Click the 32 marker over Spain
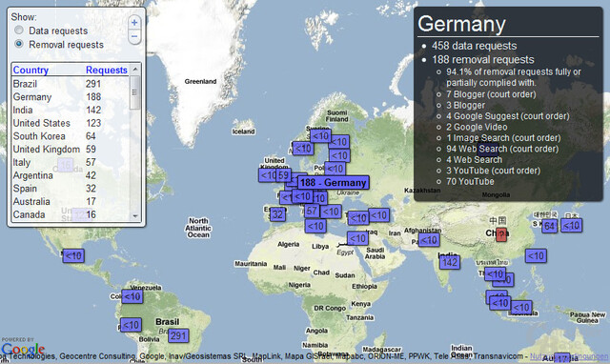Image resolution: width=610 pixels, height=364 pixels. 277,214
